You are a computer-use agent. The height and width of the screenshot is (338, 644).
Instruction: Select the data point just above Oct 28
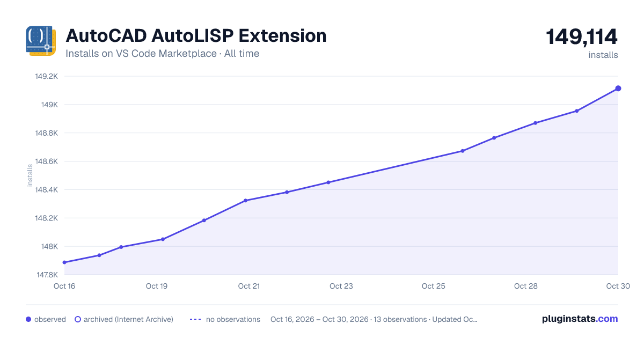pos(536,123)
